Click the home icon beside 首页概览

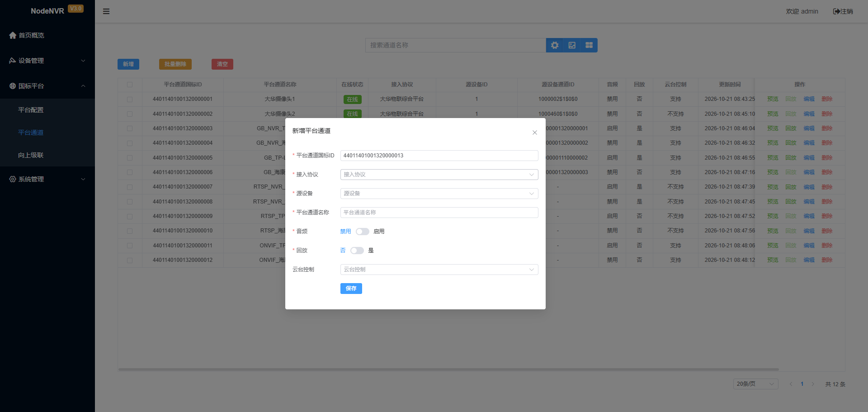(x=13, y=35)
